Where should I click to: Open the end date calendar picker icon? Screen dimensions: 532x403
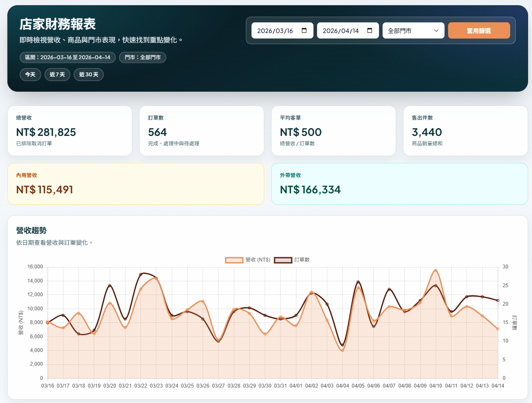[370, 30]
